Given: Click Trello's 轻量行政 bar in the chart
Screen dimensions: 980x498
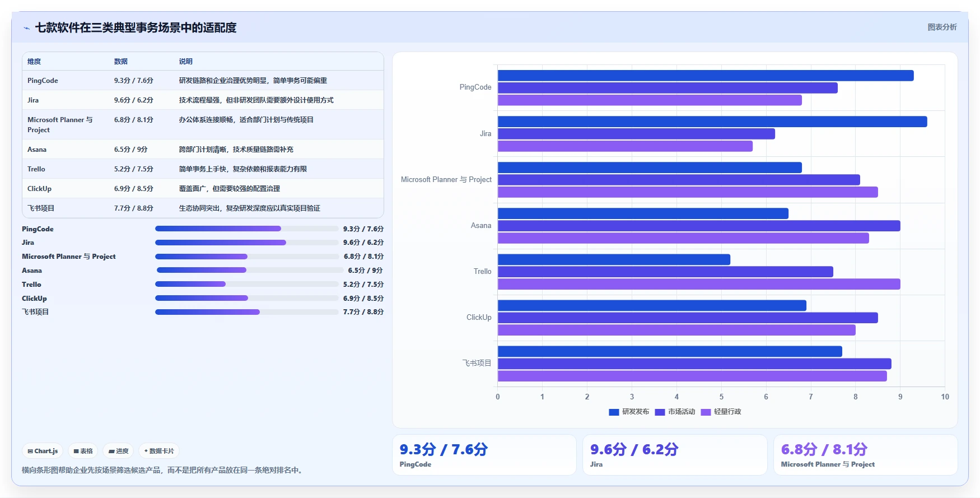Looking at the screenshot, I should [699, 284].
